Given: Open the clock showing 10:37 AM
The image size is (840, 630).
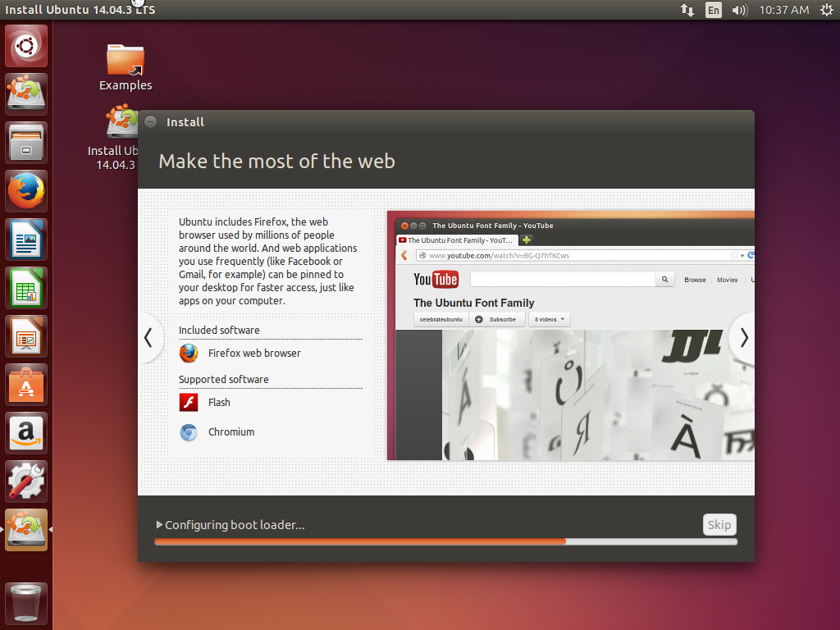Looking at the screenshot, I should pyautogui.click(x=783, y=10).
